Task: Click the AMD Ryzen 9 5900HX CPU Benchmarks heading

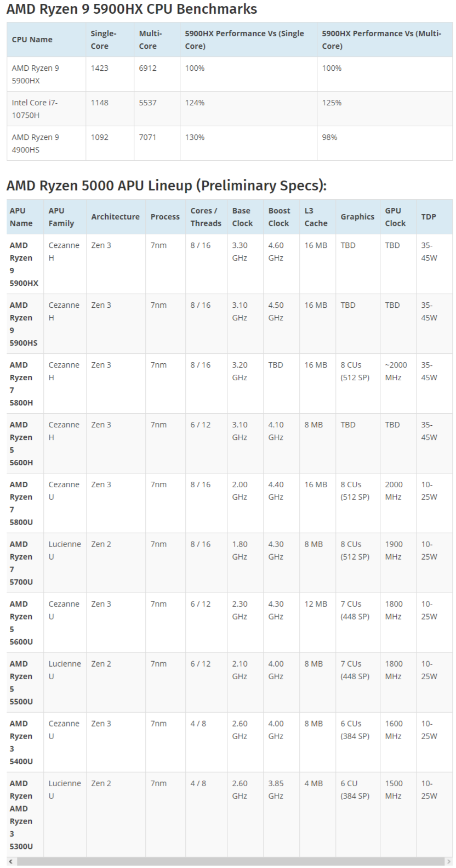Action: pos(132,9)
